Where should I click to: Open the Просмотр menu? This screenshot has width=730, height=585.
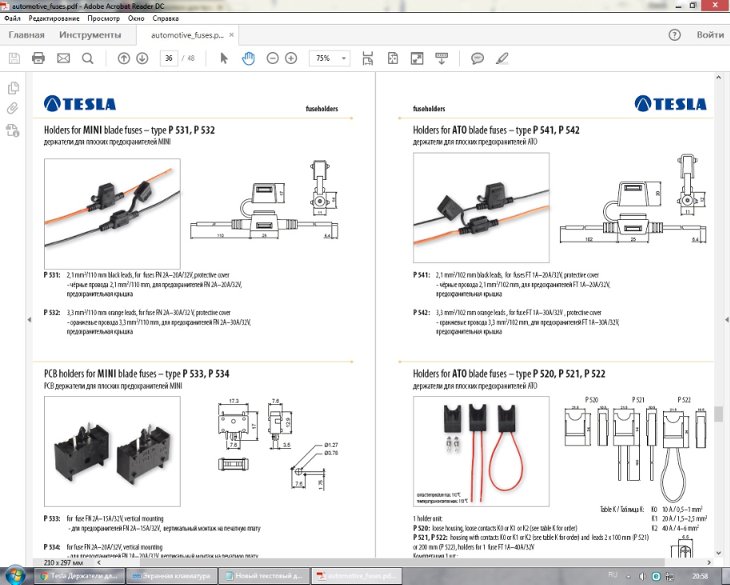pos(104,19)
